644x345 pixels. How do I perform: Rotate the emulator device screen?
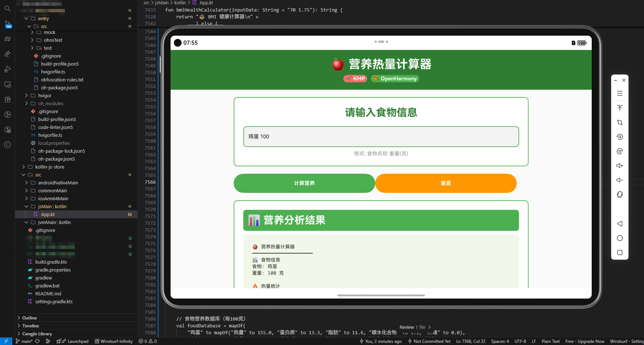tap(619, 194)
